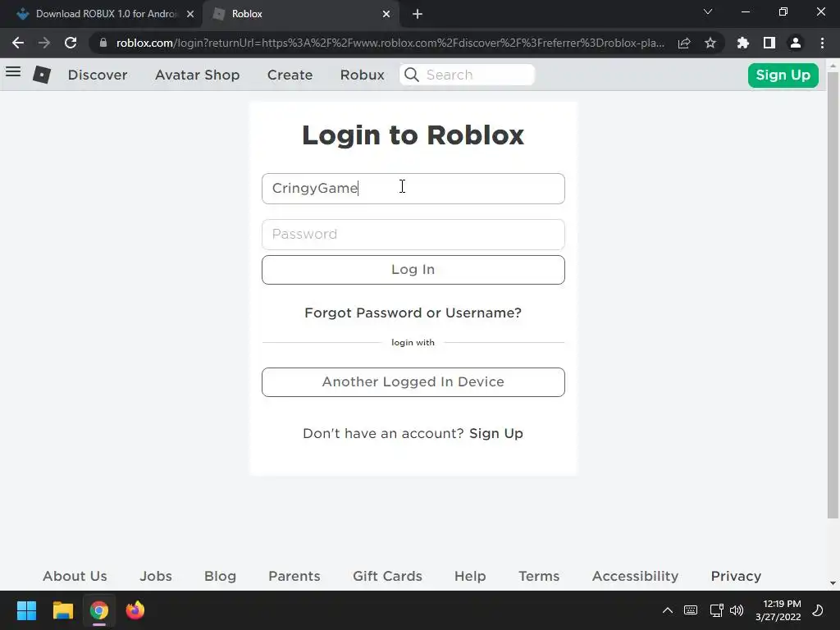Click the Log In button

[413, 269]
